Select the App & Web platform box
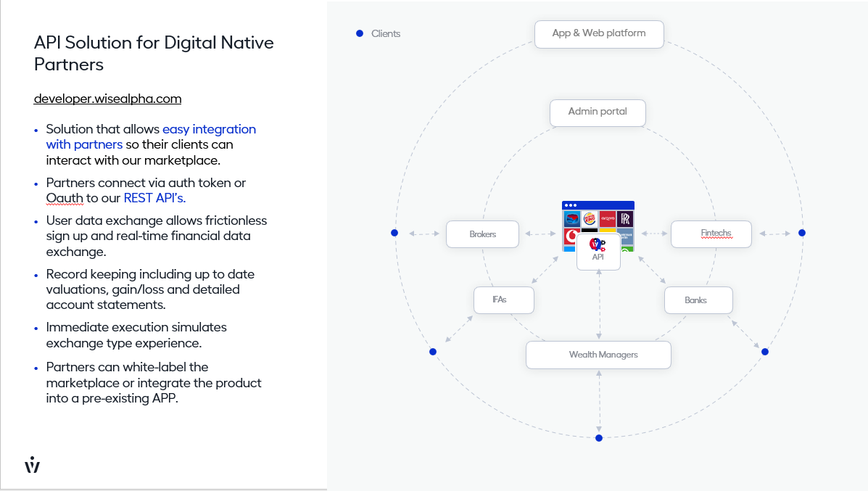Viewport: 868px width, 491px height. click(x=599, y=34)
